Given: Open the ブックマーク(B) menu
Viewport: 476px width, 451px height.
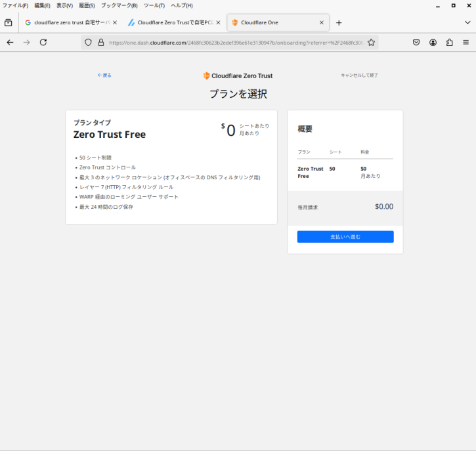Looking at the screenshot, I should (119, 5).
